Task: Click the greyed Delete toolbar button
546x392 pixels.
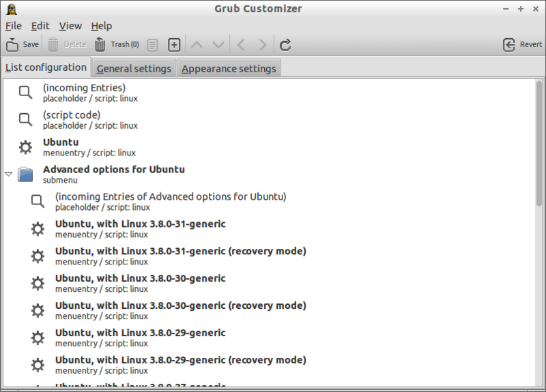Action: click(x=67, y=44)
